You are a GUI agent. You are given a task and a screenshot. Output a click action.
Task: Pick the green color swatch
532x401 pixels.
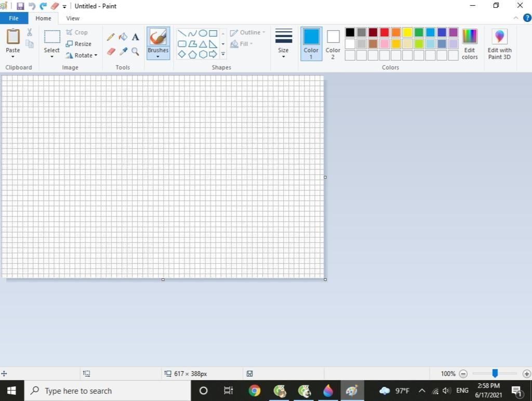(x=419, y=32)
